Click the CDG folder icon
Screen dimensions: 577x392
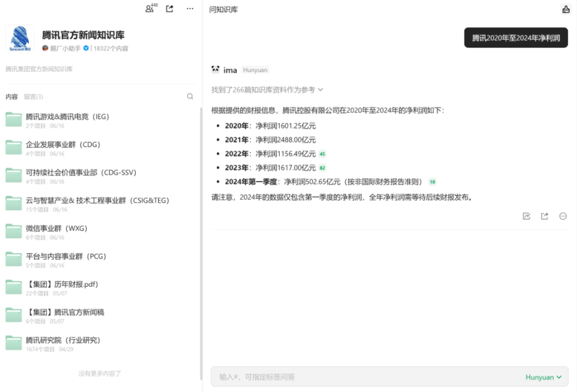[x=14, y=147]
